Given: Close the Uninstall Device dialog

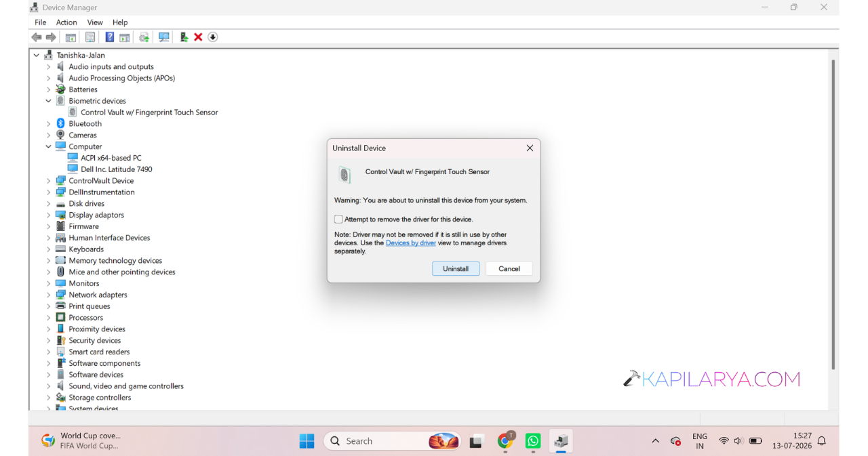Looking at the screenshot, I should click(x=530, y=148).
